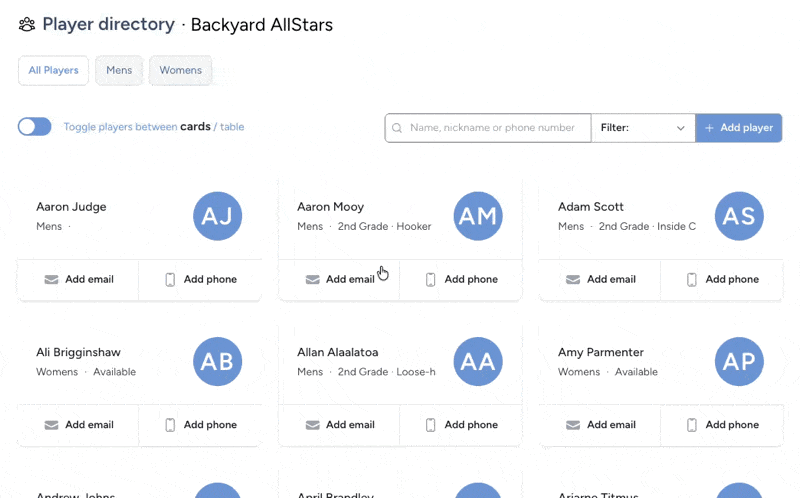Click phone icon on Ali Brigginshaw card
Screen dimensions: 800x498
pos(170,425)
